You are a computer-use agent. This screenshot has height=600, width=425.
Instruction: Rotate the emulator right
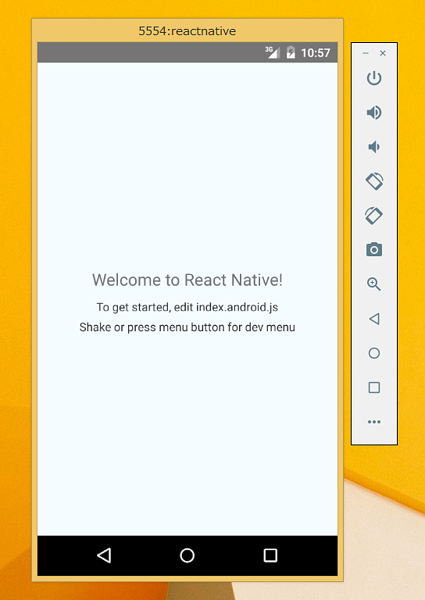click(x=374, y=215)
